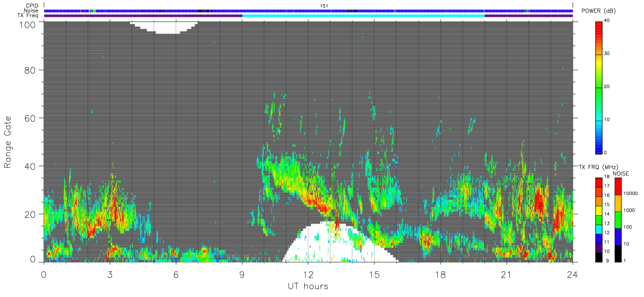Click the 18 tick on UT hours axis

[441, 274]
